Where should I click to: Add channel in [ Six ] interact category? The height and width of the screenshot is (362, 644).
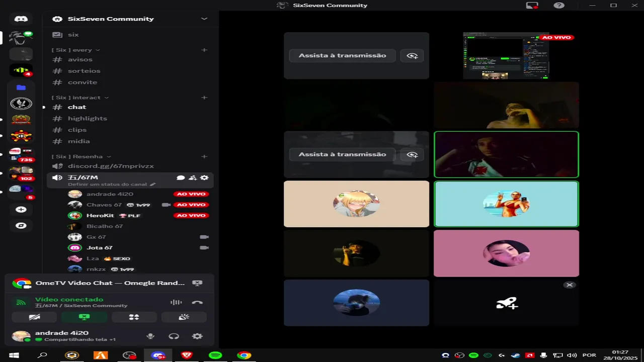point(204,98)
